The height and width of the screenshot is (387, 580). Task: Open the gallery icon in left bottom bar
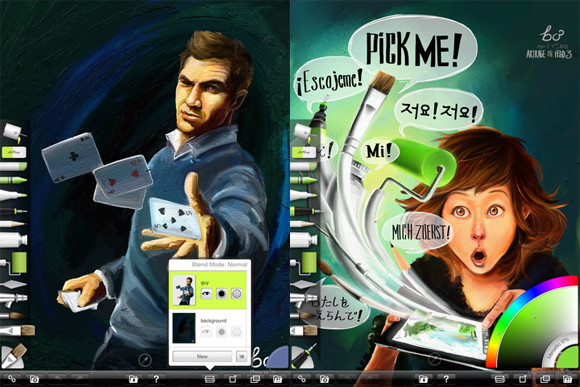277,379
